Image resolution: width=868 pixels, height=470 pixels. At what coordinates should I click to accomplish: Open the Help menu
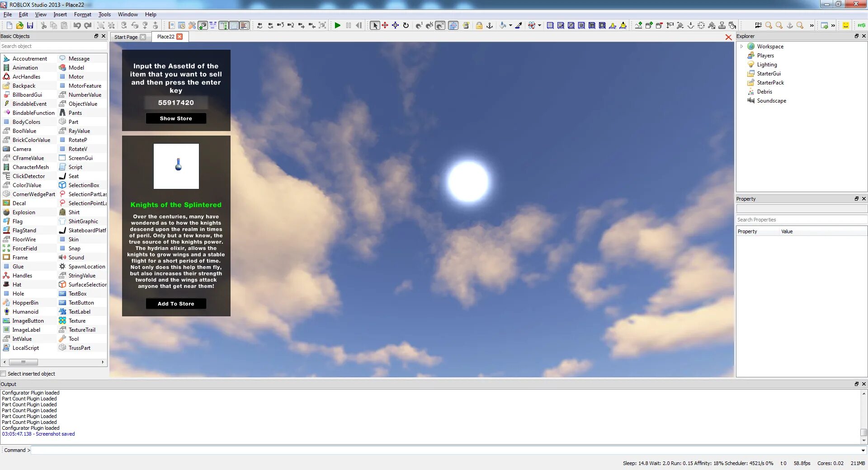click(x=151, y=14)
